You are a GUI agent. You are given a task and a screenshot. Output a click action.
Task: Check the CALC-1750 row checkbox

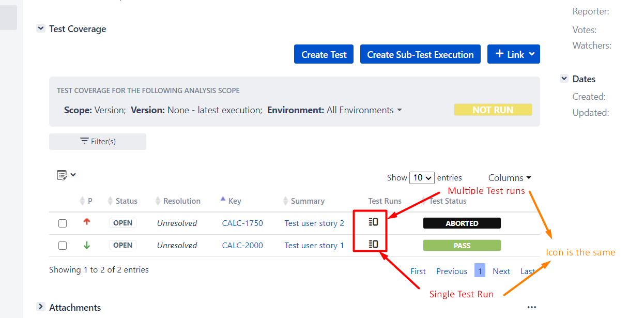[x=63, y=223]
